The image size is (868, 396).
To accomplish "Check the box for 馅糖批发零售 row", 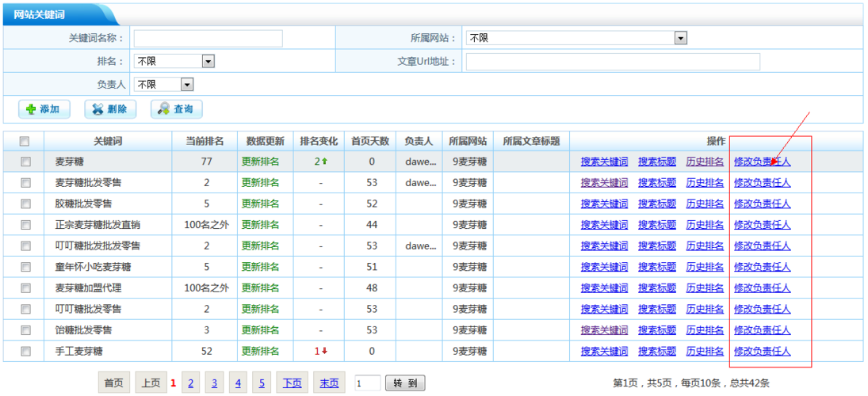I will pyautogui.click(x=25, y=330).
